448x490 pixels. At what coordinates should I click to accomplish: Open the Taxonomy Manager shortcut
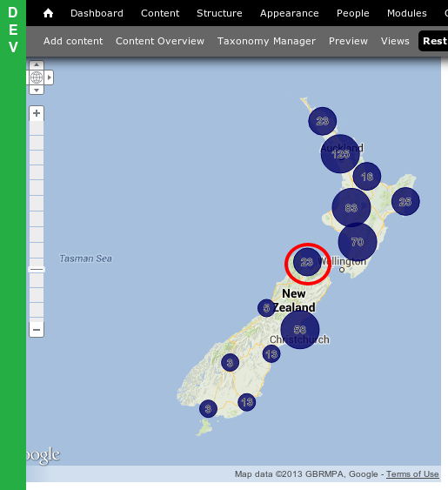(266, 41)
